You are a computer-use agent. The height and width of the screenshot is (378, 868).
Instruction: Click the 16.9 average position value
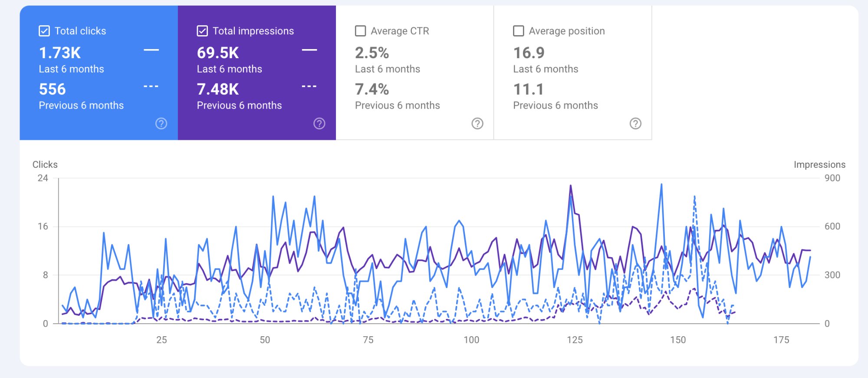click(x=529, y=53)
